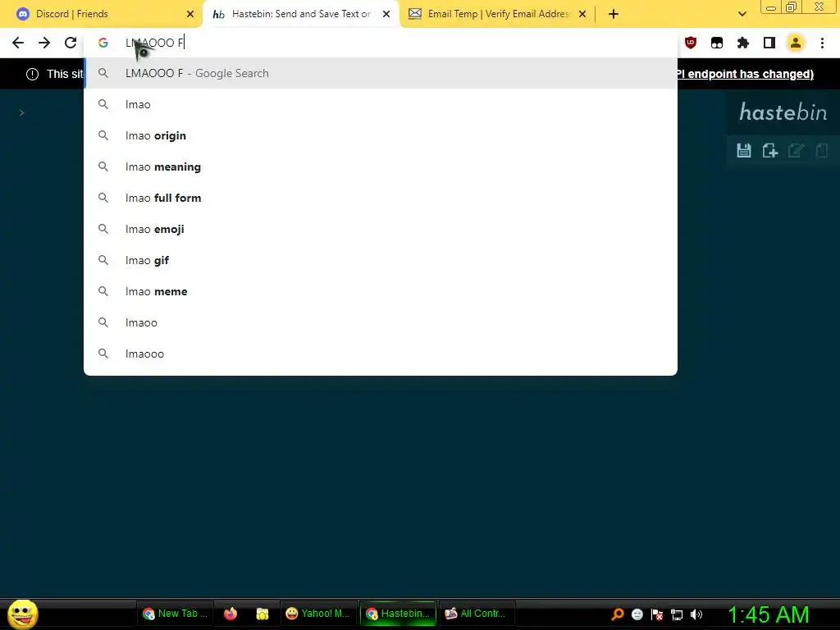
Task: Close the Email Temp tab
Action: click(582, 14)
